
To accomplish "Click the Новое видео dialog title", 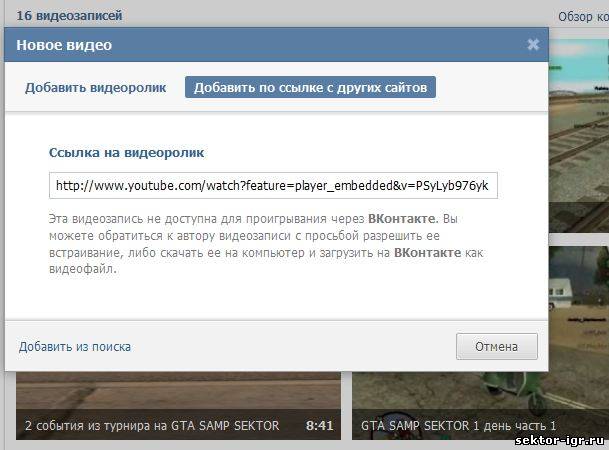I will pyautogui.click(x=64, y=45).
